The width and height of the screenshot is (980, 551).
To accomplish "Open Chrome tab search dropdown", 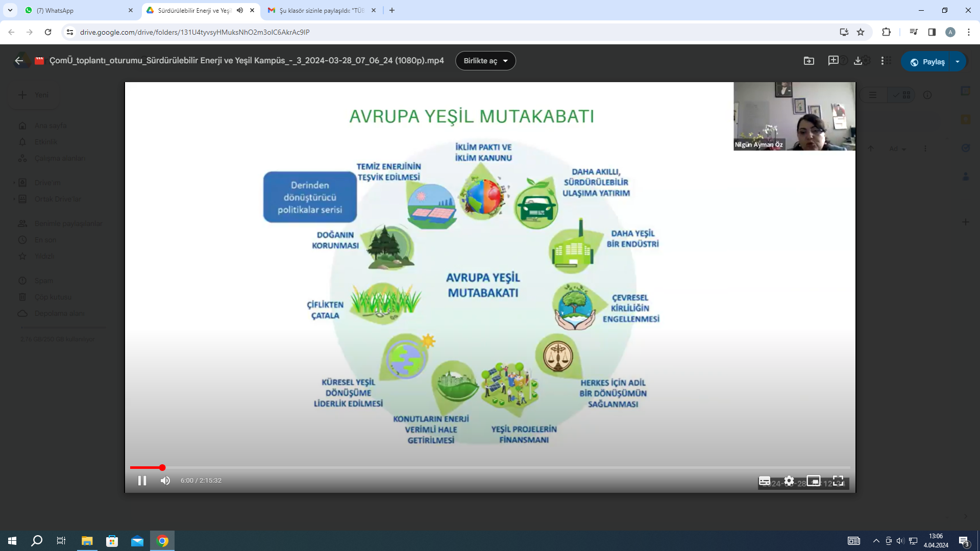I will tap(10, 10).
